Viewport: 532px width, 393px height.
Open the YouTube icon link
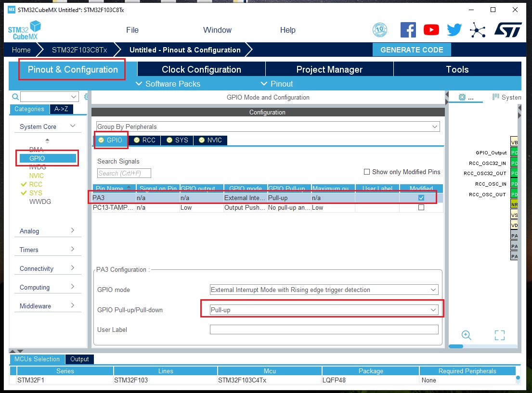(431, 30)
